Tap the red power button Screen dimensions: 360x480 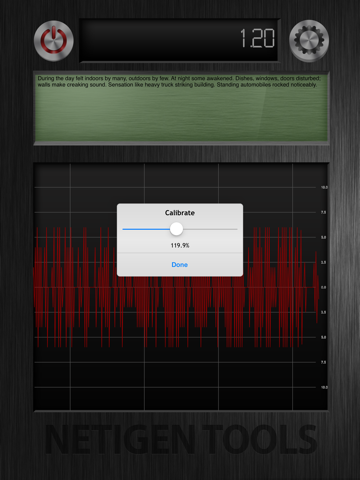[54, 41]
